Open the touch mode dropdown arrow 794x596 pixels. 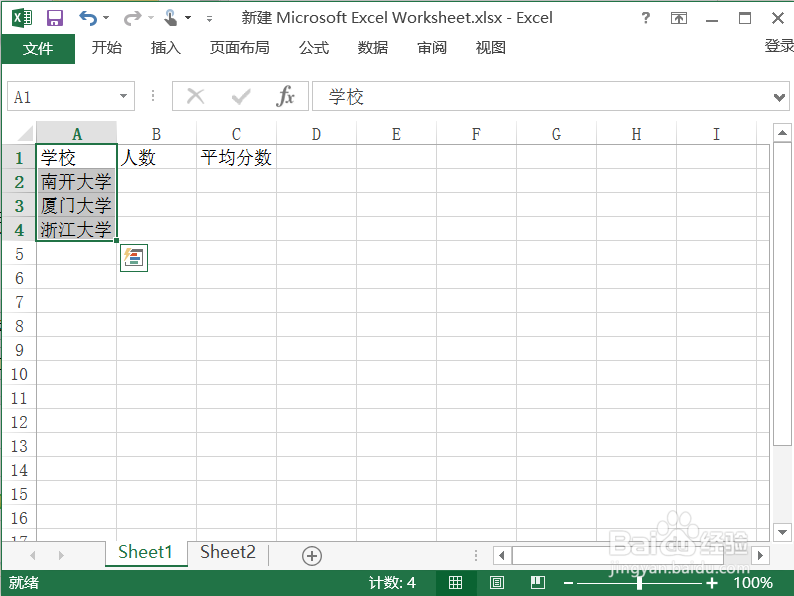[188, 18]
